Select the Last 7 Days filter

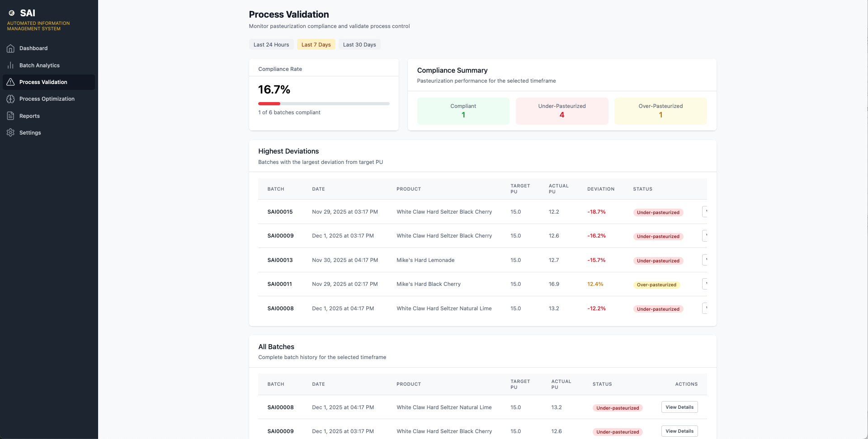(316, 45)
